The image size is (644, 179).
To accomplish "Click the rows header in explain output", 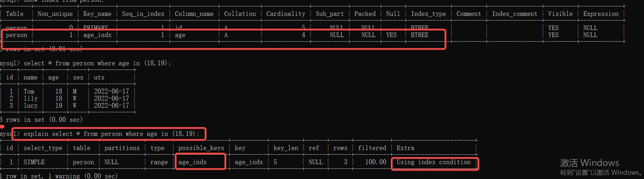I will [x=340, y=148].
